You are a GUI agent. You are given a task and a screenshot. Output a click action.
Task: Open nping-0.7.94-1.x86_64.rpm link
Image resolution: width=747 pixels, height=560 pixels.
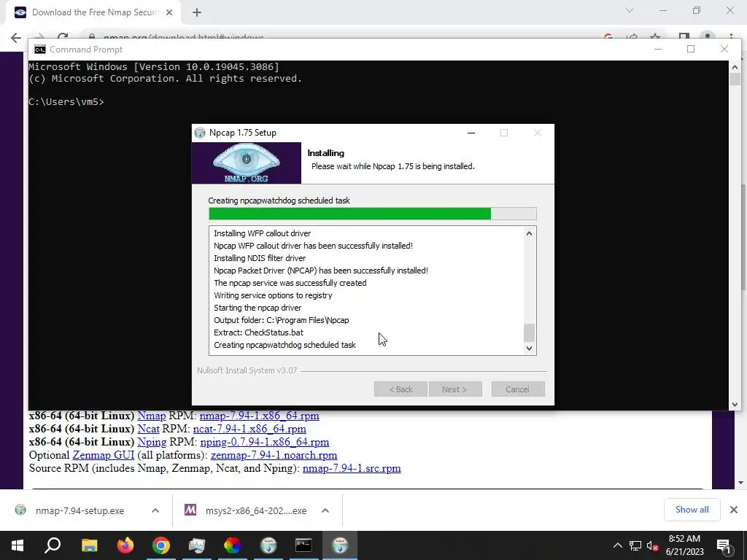264,442
